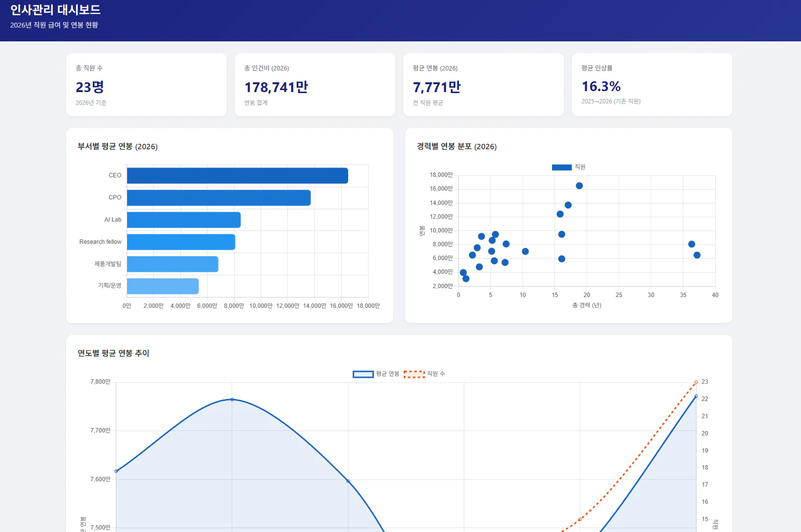Click the peak point of average salary line
The width and height of the screenshot is (801, 532).
click(x=232, y=399)
